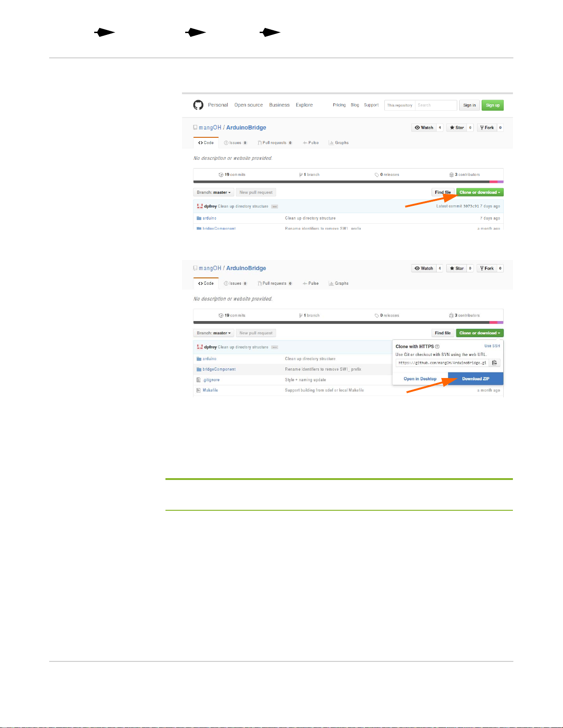Click Find file in lower screenshot
This screenshot has height=728, width=563.
(x=443, y=333)
